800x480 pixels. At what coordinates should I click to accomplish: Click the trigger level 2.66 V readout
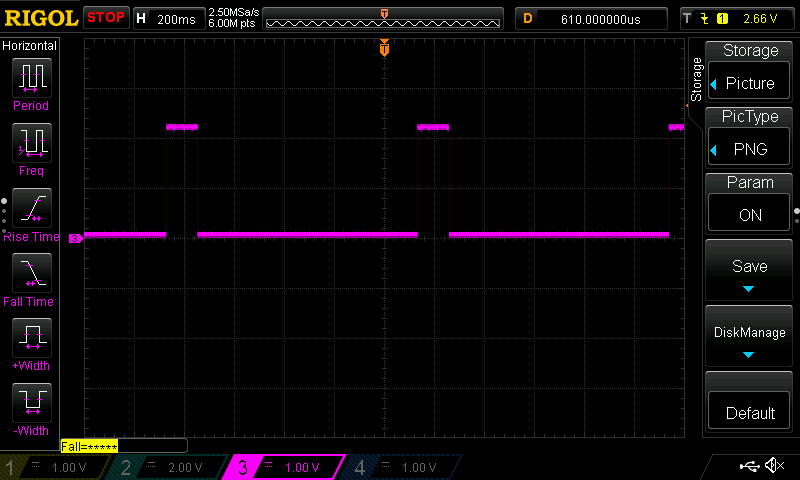click(760, 19)
